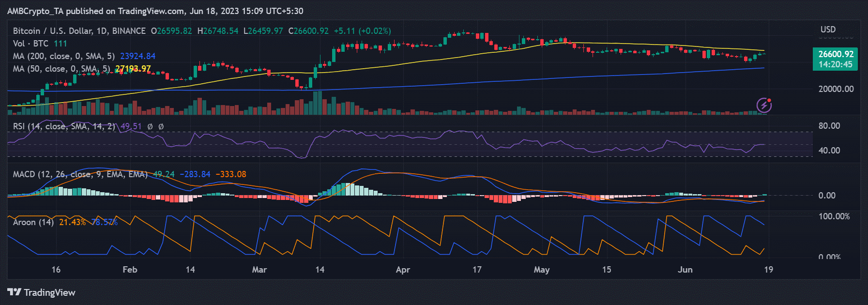The height and width of the screenshot is (305, 868).
Task: Click the MACD signal value −333.08
Action: tap(231, 174)
